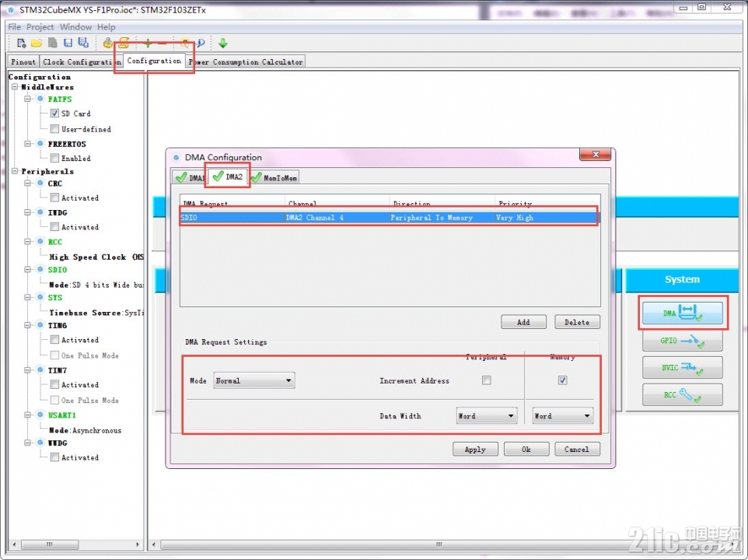Collapse the TIM6 tree node
The image size is (748, 560).
point(28,325)
